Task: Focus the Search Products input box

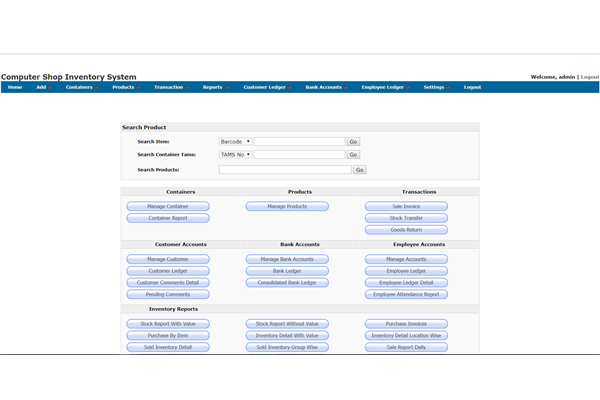Action: coord(285,170)
